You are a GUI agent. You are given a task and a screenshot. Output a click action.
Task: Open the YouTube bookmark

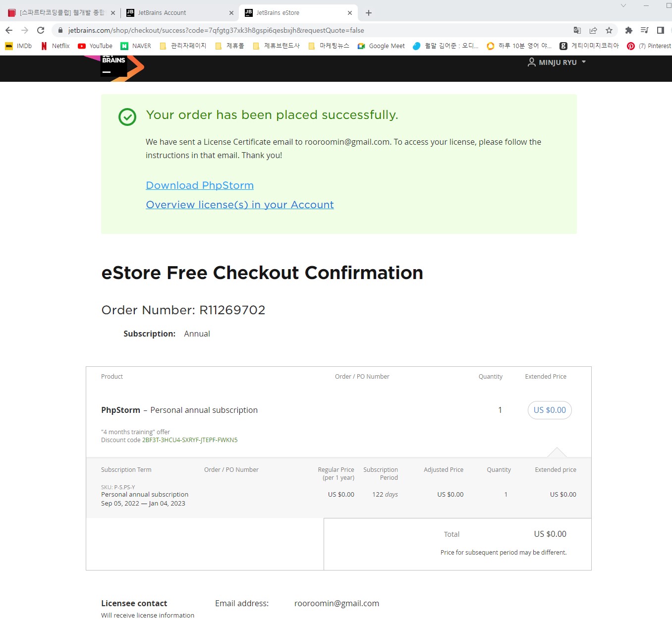point(95,46)
